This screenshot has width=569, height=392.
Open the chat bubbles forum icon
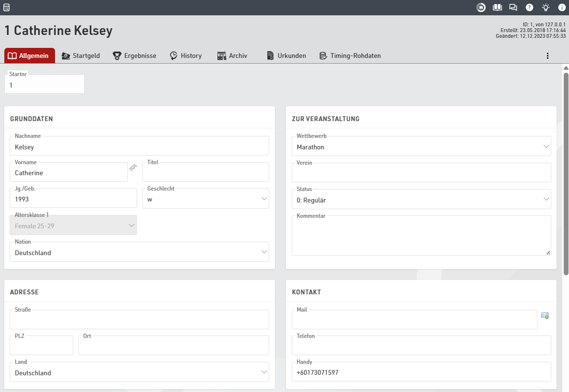pyautogui.click(x=513, y=8)
